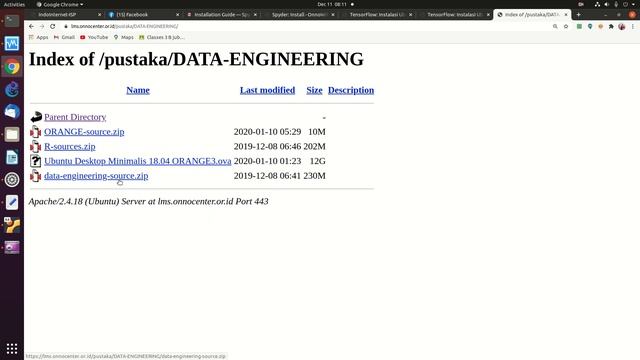Click the Parent Directory back-arrow icon

point(36,117)
